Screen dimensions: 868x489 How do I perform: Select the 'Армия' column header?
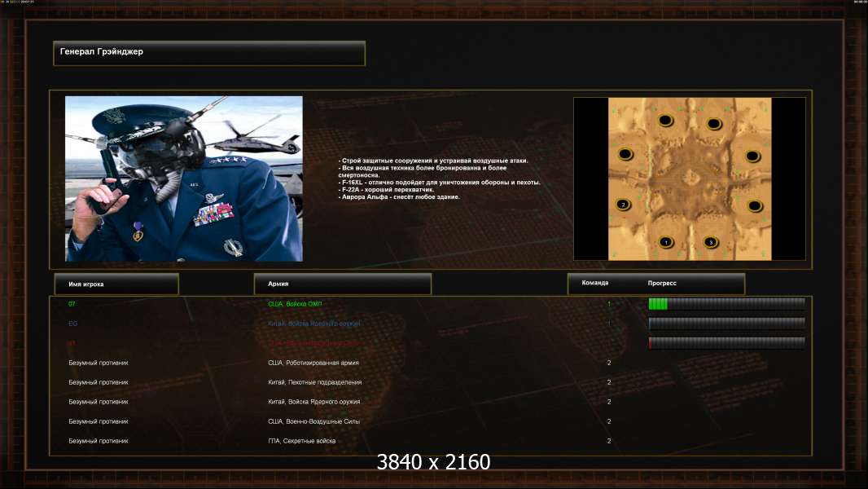click(x=343, y=284)
